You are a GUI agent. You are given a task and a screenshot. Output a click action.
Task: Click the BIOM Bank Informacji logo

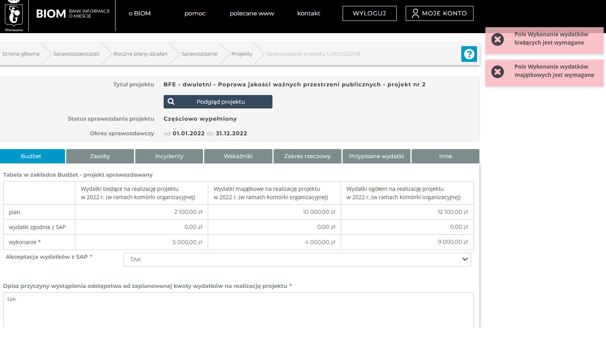tap(73, 14)
